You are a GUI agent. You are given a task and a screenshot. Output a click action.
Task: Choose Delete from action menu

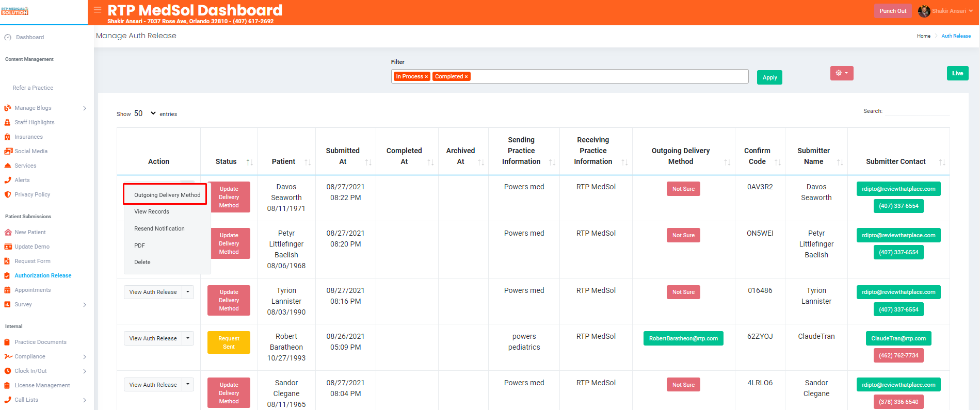[x=142, y=262]
